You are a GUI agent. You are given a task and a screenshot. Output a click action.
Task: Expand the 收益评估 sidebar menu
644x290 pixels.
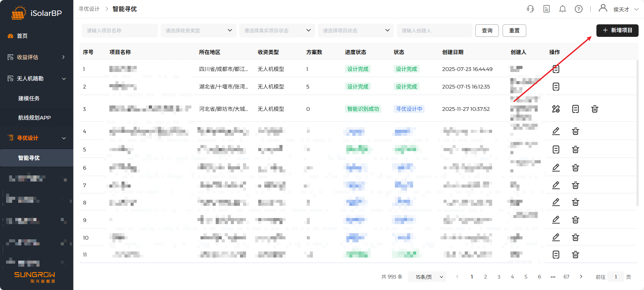[36, 57]
